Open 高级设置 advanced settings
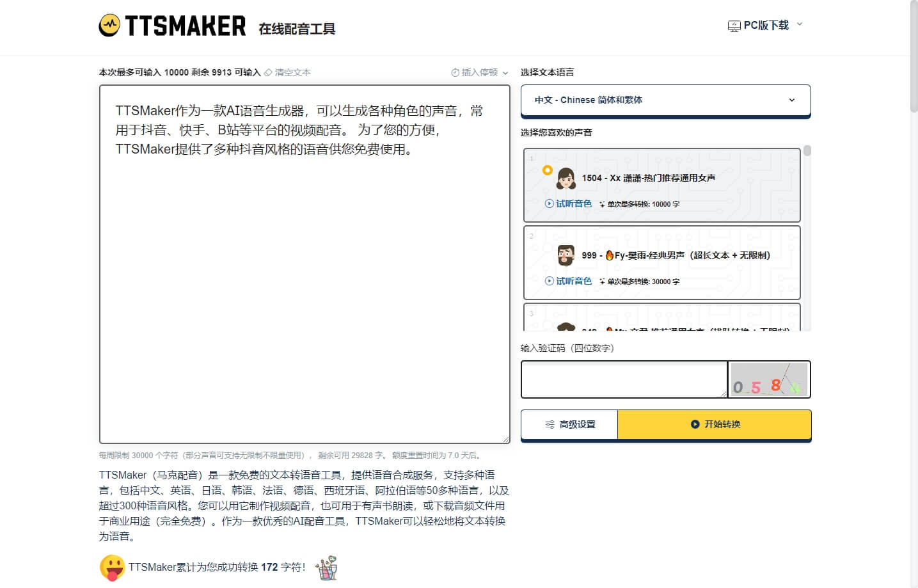 click(x=569, y=424)
